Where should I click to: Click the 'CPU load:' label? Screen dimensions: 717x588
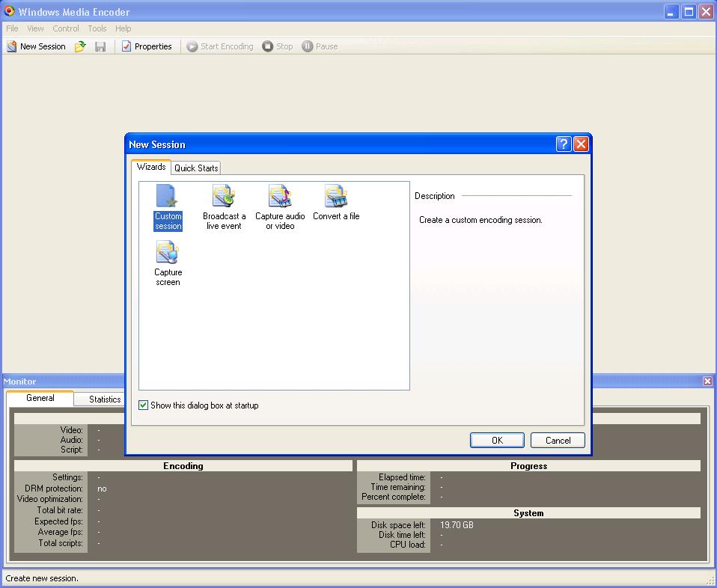pyautogui.click(x=407, y=545)
